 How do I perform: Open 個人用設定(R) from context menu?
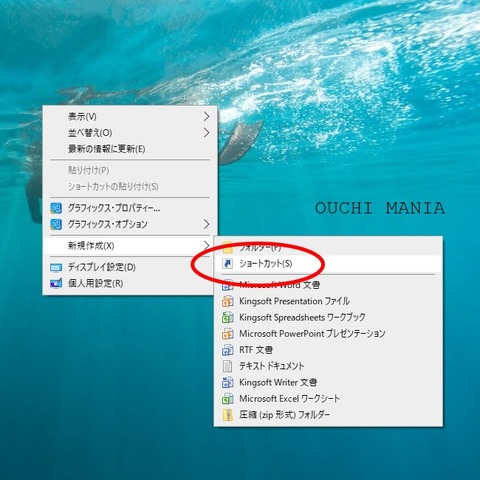click(130, 283)
